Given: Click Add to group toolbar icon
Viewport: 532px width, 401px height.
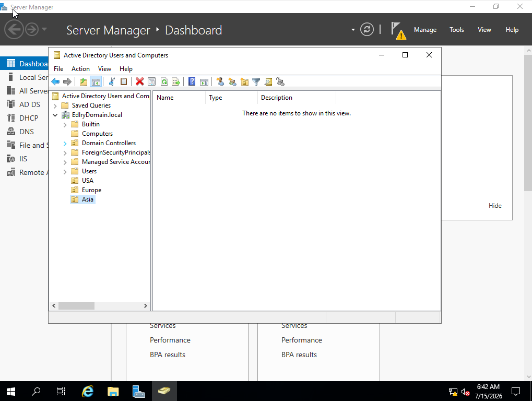Looking at the screenshot, I should [280, 82].
